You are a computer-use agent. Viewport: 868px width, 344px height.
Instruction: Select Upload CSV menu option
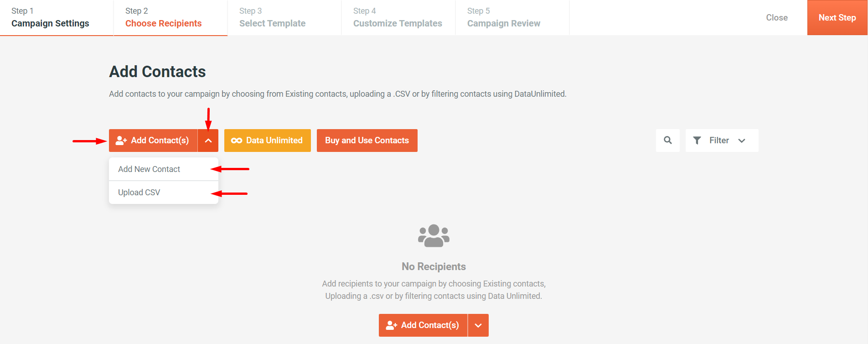point(164,193)
